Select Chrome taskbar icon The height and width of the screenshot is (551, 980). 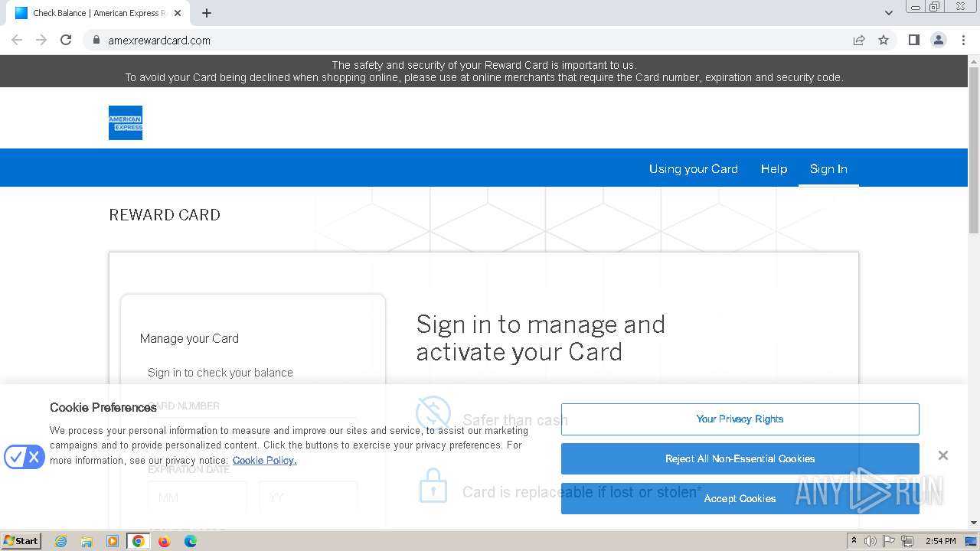[x=139, y=541]
